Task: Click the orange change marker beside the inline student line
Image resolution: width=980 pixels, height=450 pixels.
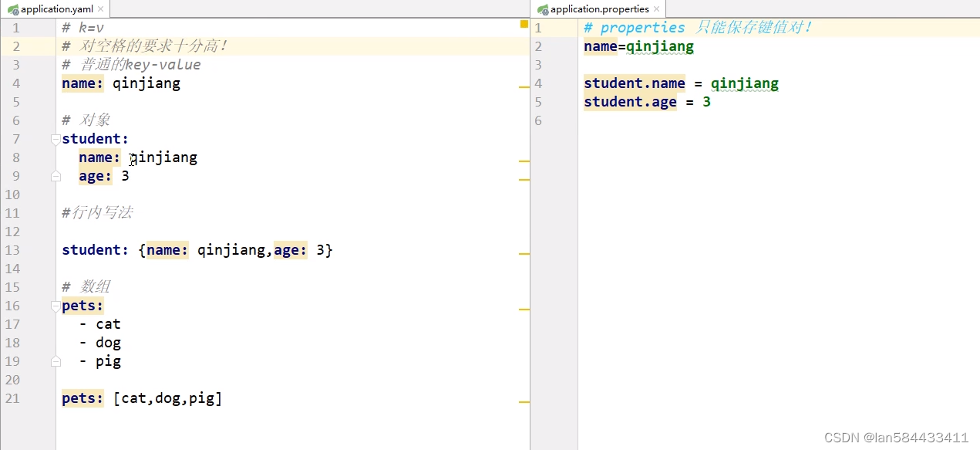Action: [524, 252]
